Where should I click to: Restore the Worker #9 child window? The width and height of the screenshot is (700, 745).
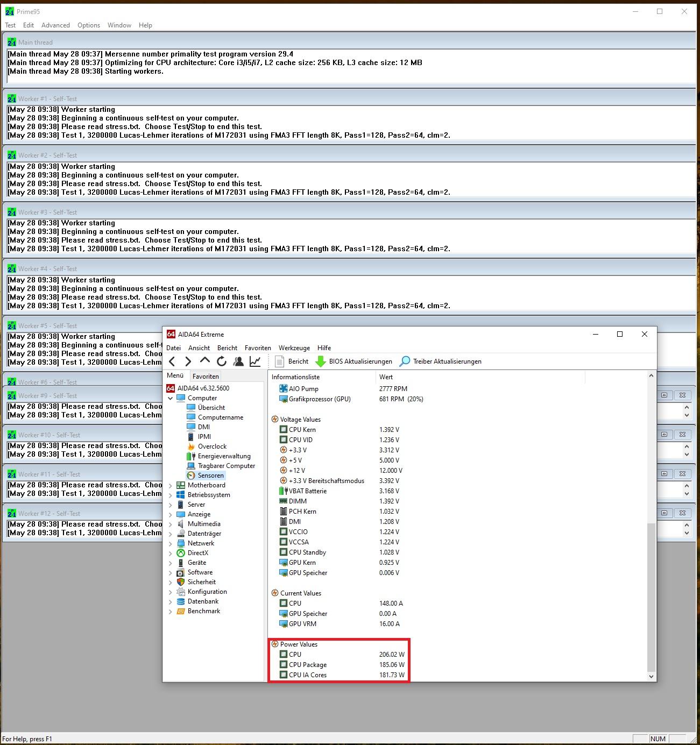tap(664, 395)
